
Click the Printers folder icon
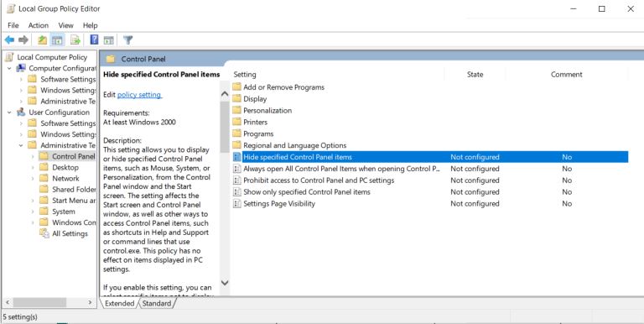236,122
